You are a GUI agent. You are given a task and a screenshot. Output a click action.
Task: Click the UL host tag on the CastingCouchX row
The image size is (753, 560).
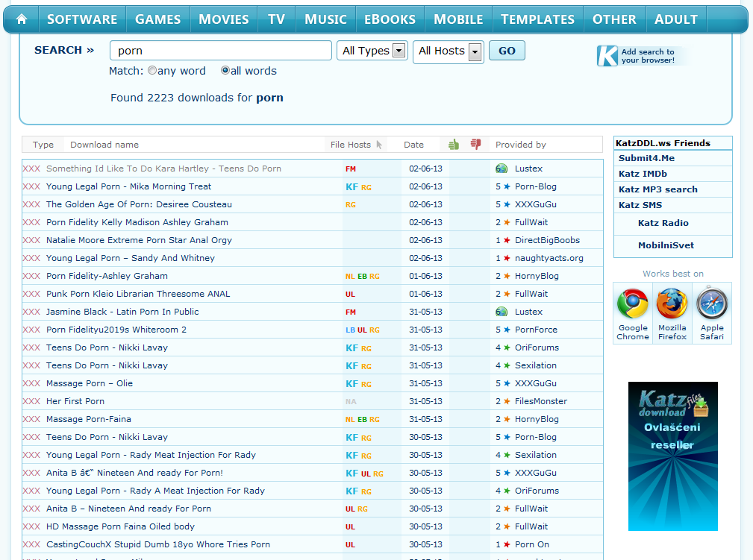(x=350, y=545)
